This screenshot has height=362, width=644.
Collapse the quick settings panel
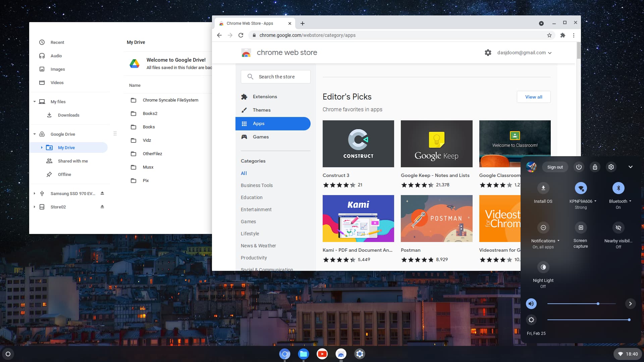[x=630, y=167]
